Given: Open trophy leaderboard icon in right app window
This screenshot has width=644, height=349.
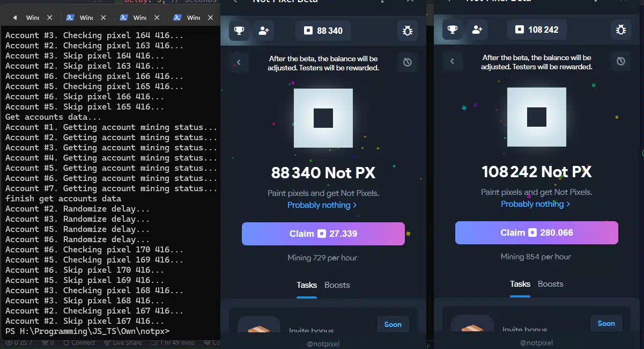Looking at the screenshot, I should 453,30.
